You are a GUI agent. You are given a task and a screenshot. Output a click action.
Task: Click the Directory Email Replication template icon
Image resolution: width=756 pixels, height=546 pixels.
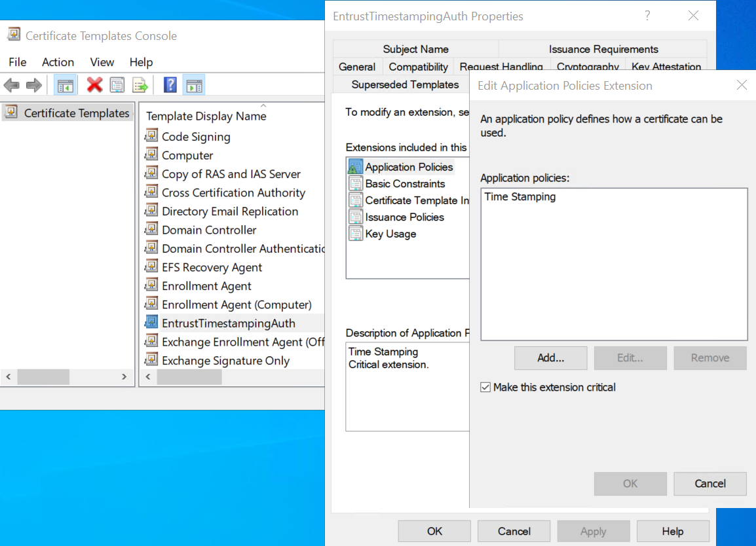[x=151, y=210]
